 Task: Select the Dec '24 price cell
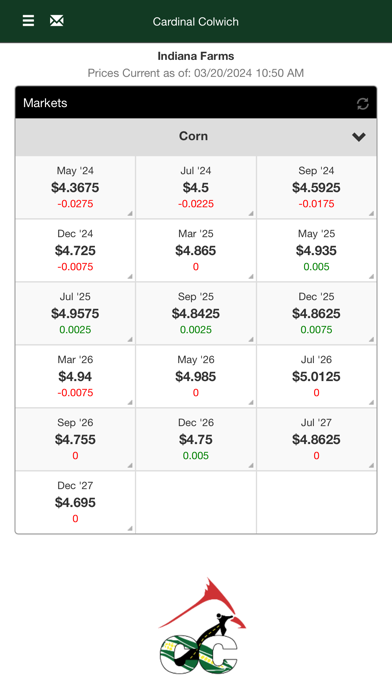tap(75, 250)
